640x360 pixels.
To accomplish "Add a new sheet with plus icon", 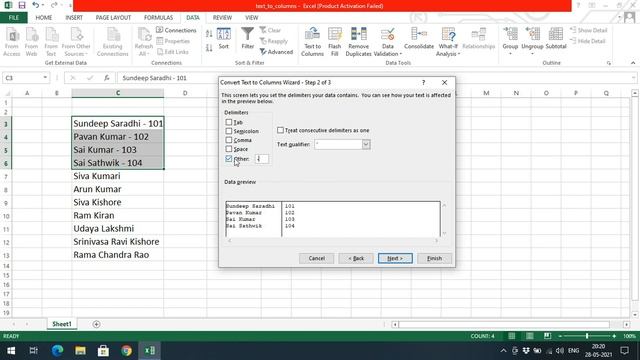I will pyautogui.click(x=96, y=324).
